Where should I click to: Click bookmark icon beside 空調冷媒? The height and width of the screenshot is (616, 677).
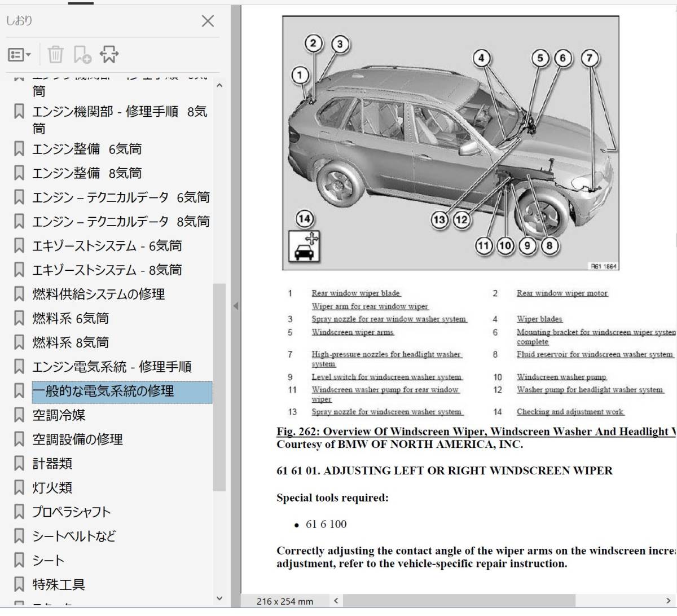click(x=19, y=416)
